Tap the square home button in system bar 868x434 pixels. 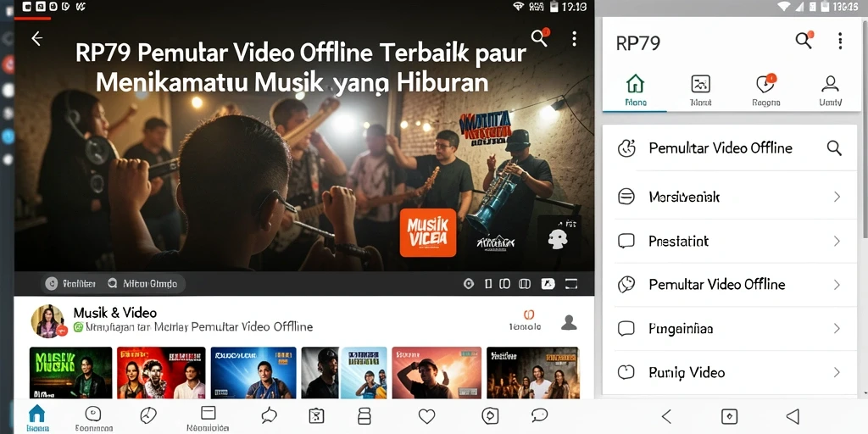pyautogui.click(x=729, y=416)
